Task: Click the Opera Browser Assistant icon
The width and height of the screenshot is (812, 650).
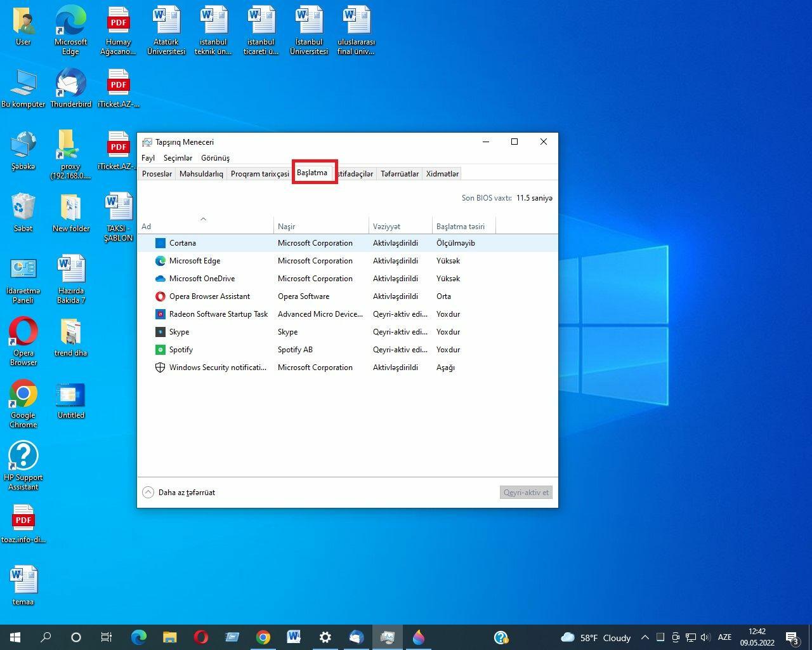Action: [x=160, y=296]
